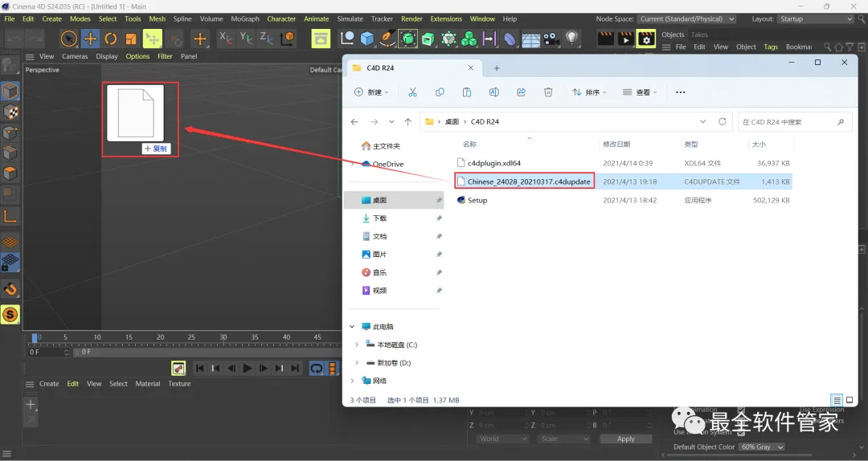
Task: Activate the Rotate tool
Action: pos(111,39)
